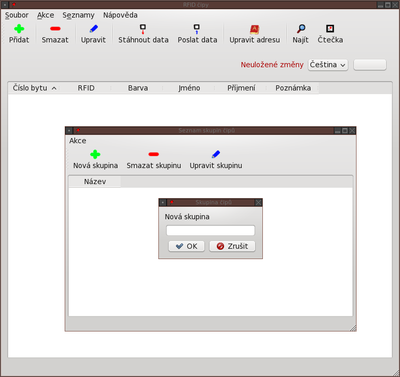The image size is (400, 377).
Task: Click Nová skupina green plus icon
Action: (x=95, y=154)
